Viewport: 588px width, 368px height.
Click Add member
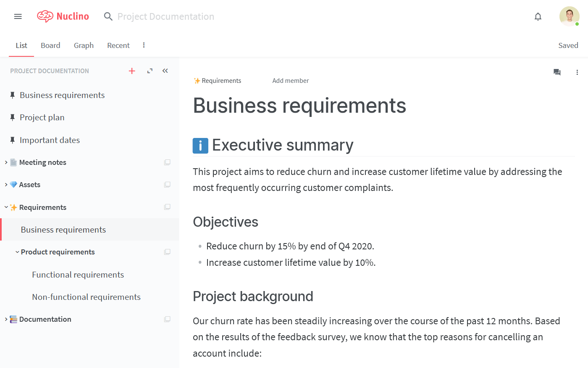pos(290,80)
